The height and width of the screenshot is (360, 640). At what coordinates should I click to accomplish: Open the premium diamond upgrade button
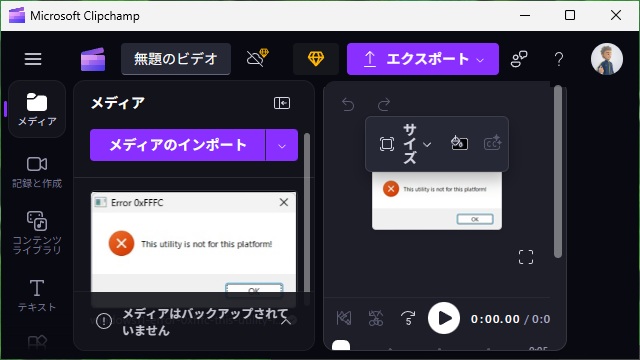click(x=316, y=59)
